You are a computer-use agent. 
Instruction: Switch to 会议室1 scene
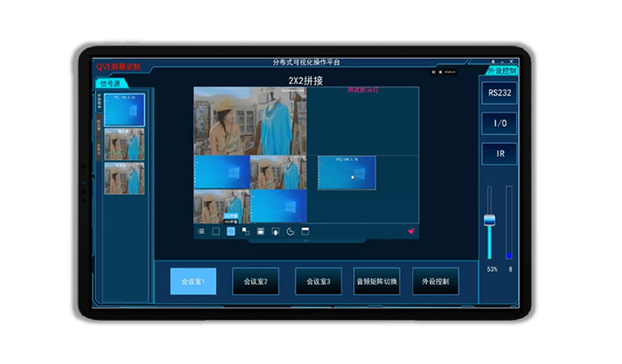193,281
